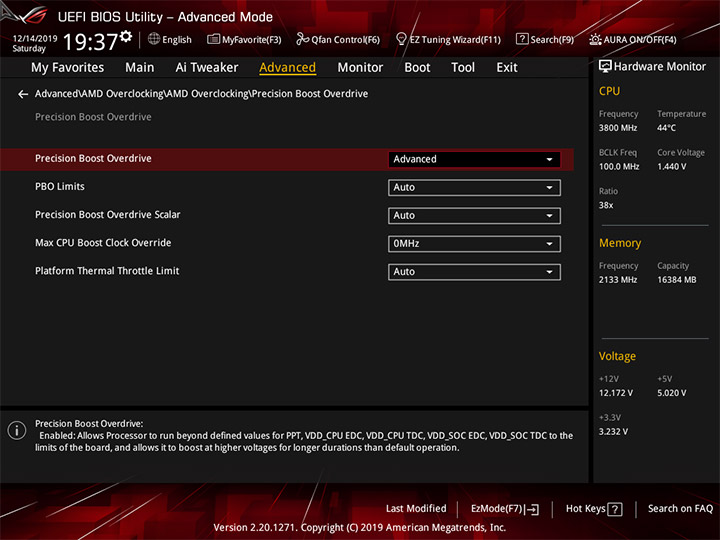720x540 pixels.
Task: Switch to EzMode(F7)
Action: 505,509
